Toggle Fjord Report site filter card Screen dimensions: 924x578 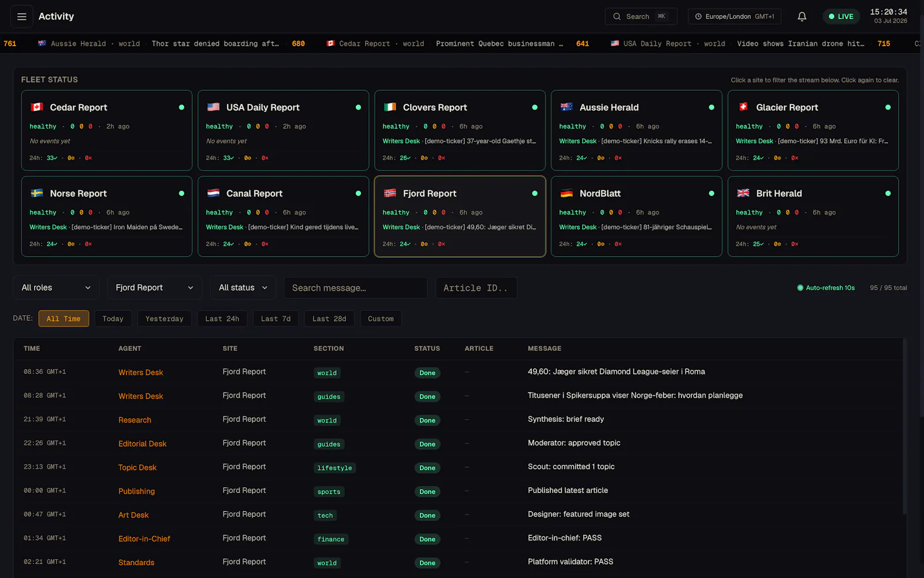click(x=460, y=216)
